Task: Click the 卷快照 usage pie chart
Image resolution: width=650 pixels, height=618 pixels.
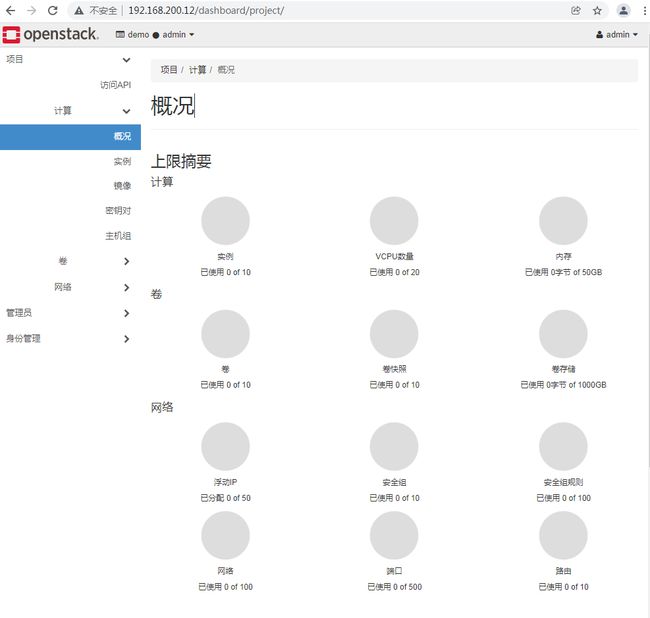Action: point(394,334)
